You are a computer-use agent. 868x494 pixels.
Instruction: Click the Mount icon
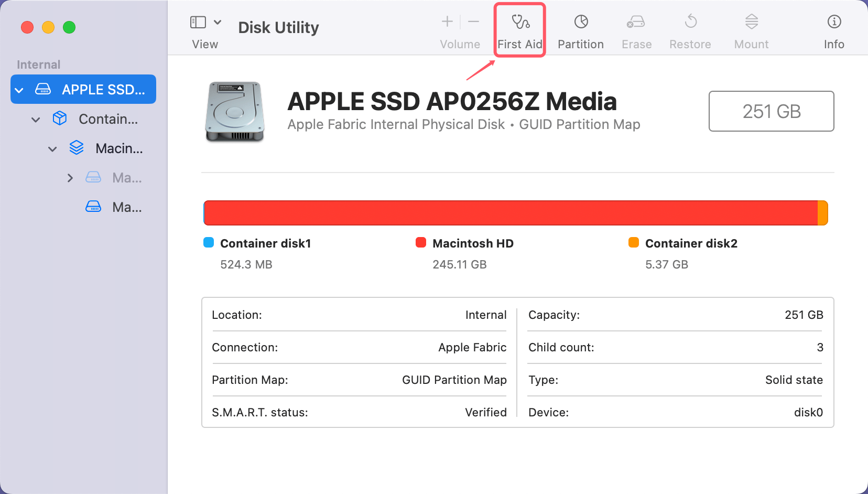751,29
